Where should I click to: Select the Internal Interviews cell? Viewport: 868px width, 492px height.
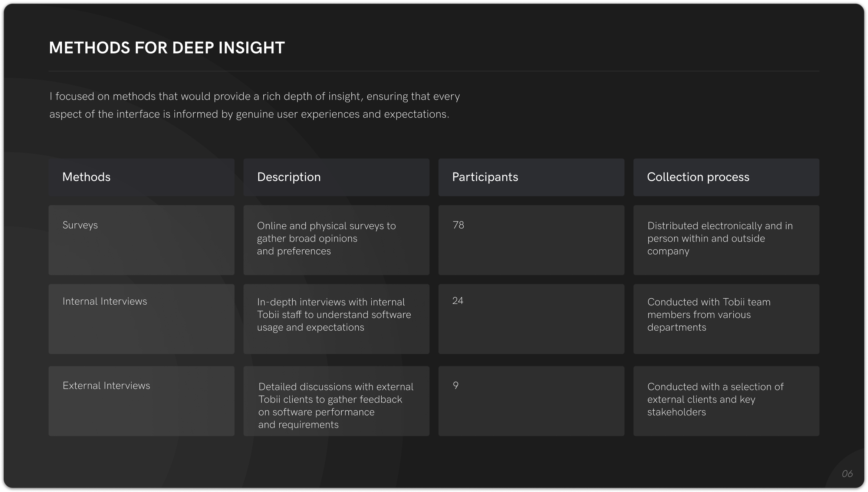(105, 301)
